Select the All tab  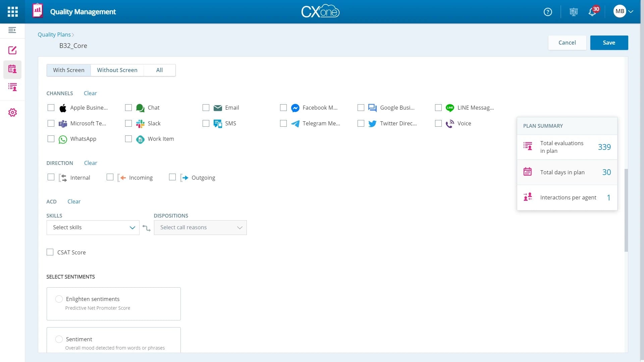point(159,70)
